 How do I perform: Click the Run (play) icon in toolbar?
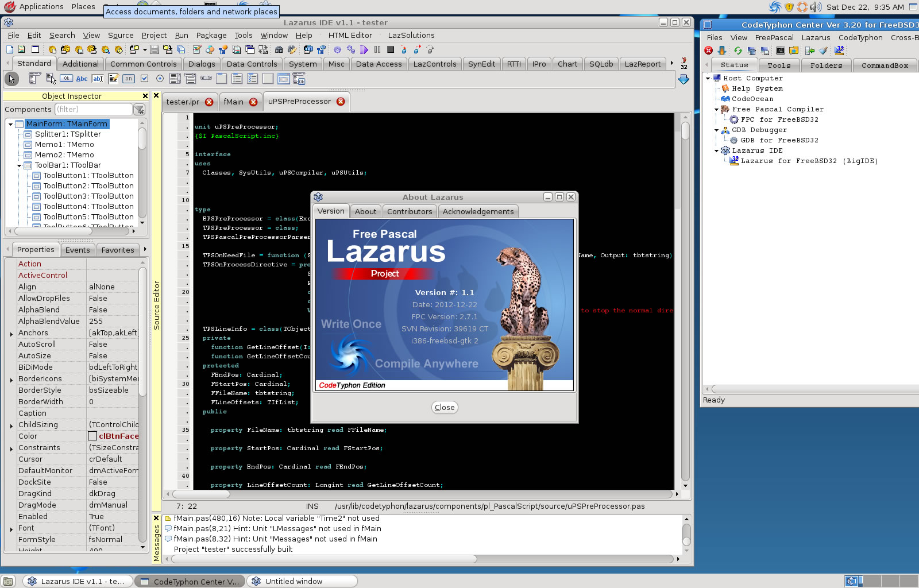point(364,50)
